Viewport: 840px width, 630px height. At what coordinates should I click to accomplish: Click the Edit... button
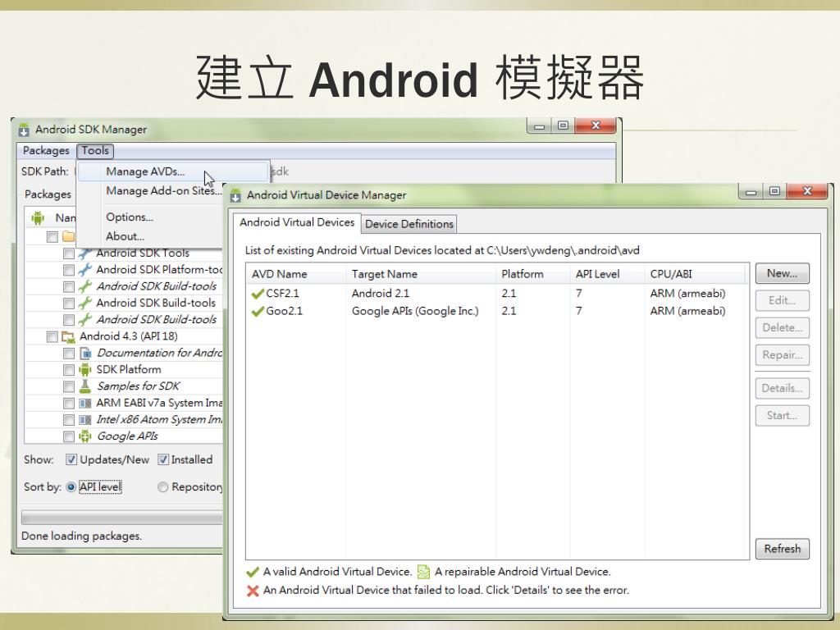pos(782,300)
